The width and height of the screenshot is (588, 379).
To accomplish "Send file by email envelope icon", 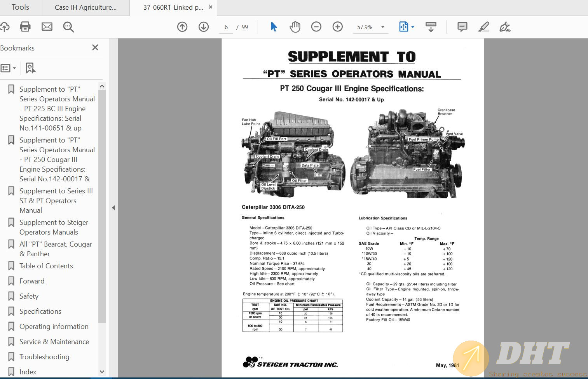I will (x=47, y=27).
